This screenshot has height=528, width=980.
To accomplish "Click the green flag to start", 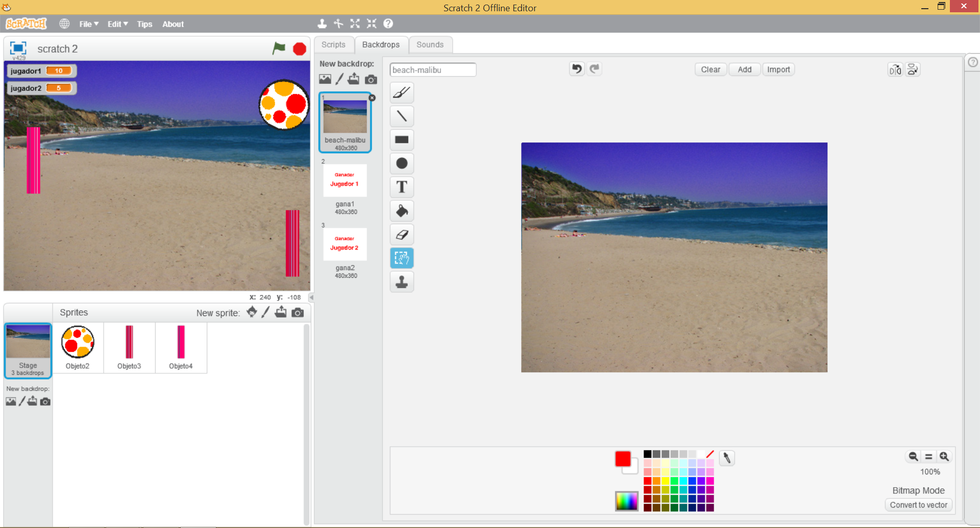I will 279,49.
